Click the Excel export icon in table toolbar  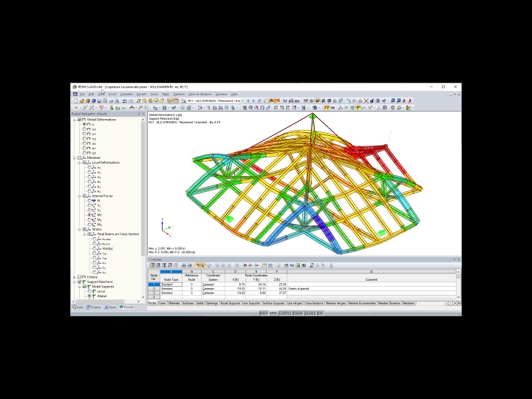298,265
